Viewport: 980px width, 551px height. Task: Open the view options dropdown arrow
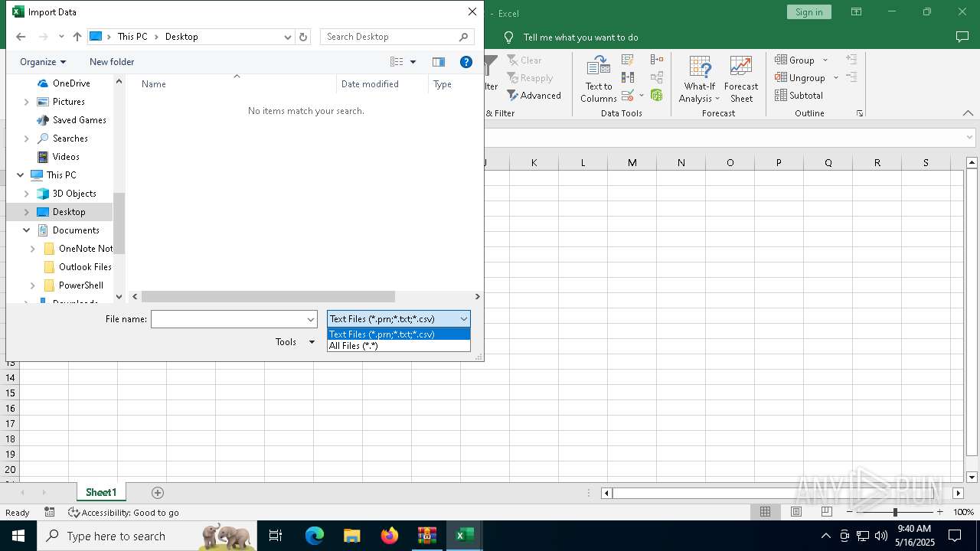click(413, 62)
